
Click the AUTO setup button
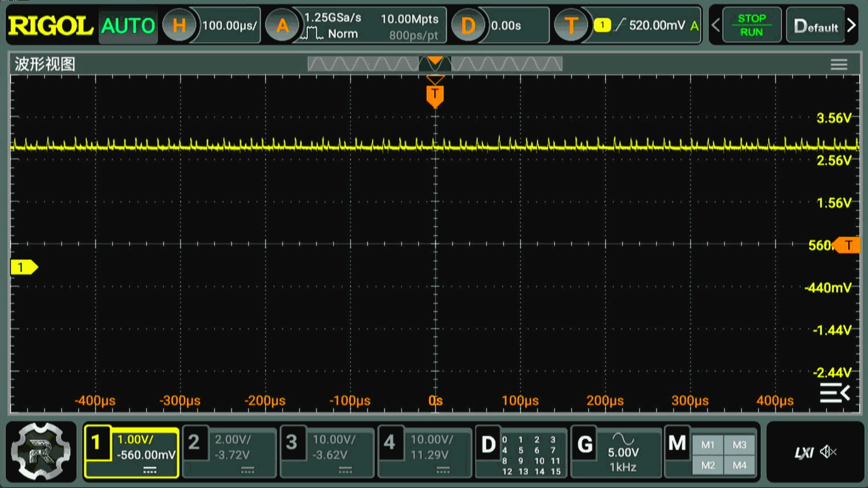(x=128, y=26)
